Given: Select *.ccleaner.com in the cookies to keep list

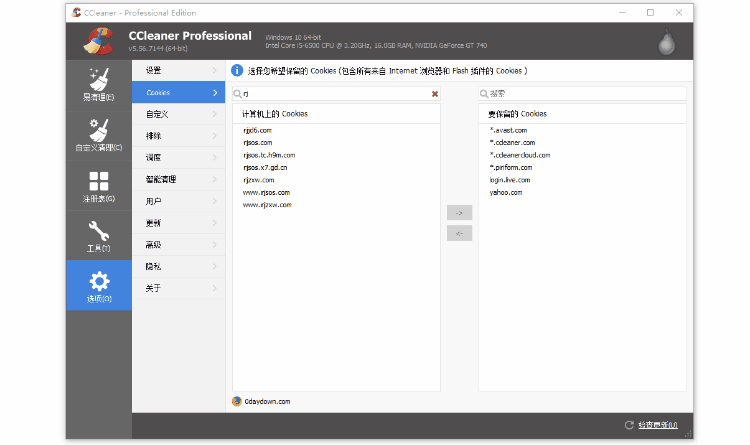Looking at the screenshot, I should point(512,143).
